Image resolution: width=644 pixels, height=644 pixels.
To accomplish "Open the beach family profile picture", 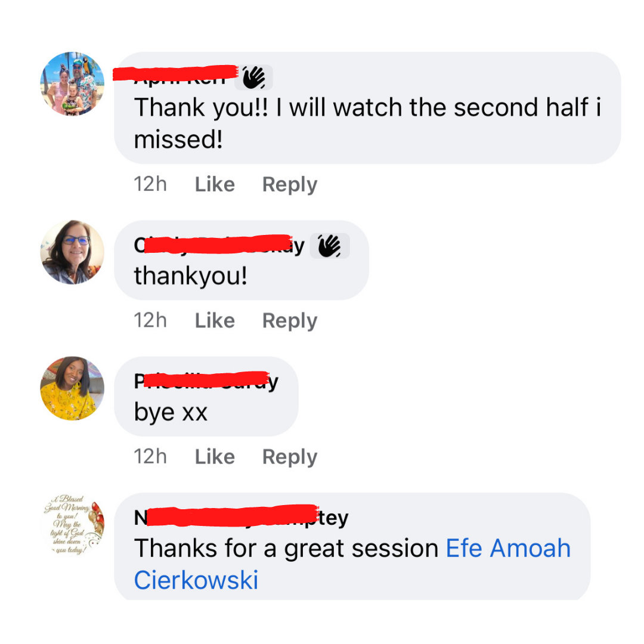I will pos(72,84).
